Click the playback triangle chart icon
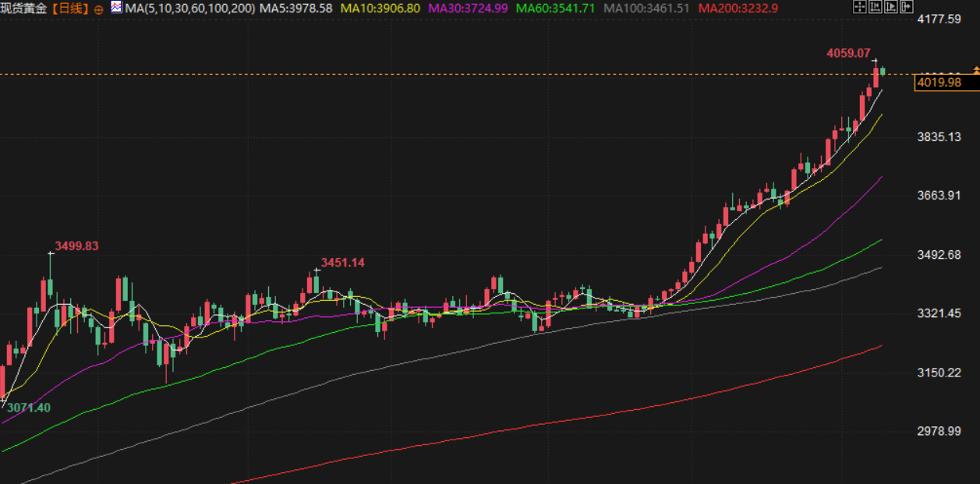 [891, 6]
